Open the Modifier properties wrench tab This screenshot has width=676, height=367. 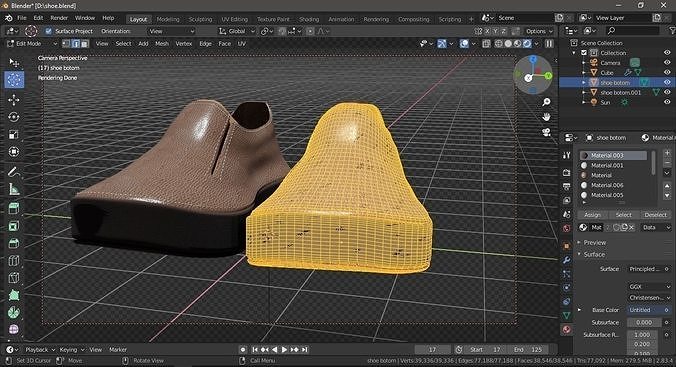click(x=566, y=260)
